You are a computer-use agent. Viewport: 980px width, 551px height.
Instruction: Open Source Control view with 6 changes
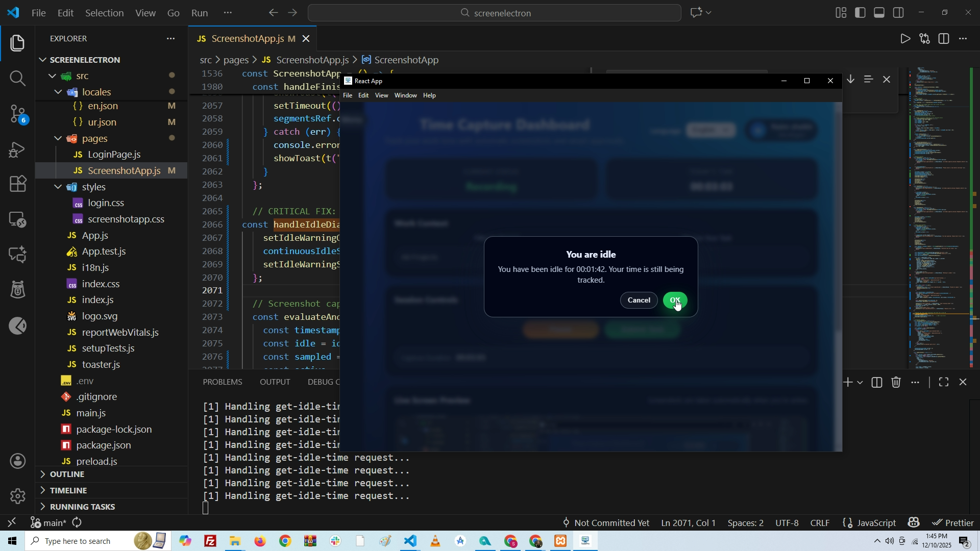tap(17, 114)
